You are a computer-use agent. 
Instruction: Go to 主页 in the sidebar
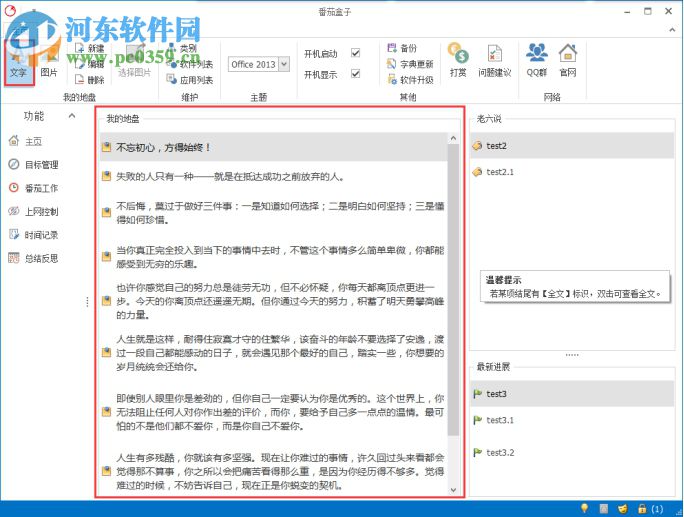coord(25,141)
